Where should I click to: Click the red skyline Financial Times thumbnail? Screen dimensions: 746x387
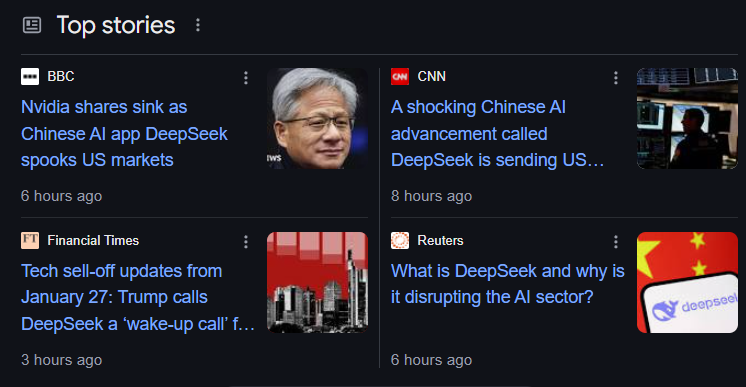[317, 282]
